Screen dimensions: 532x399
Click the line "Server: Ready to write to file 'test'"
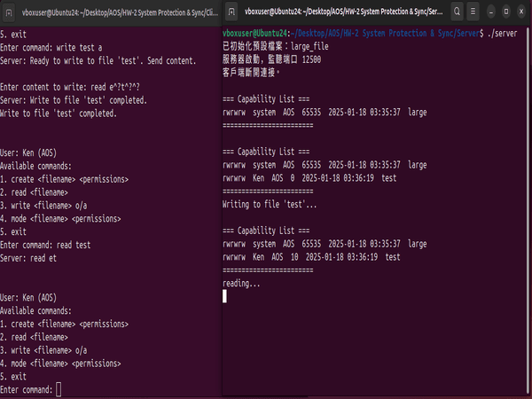[98, 60]
